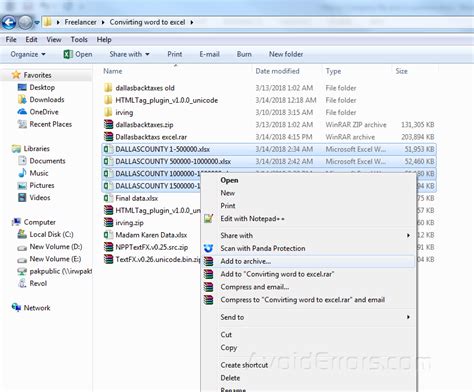Open the recent locations dropdown arrow
The height and width of the screenshot is (392, 474).
[x=37, y=23]
